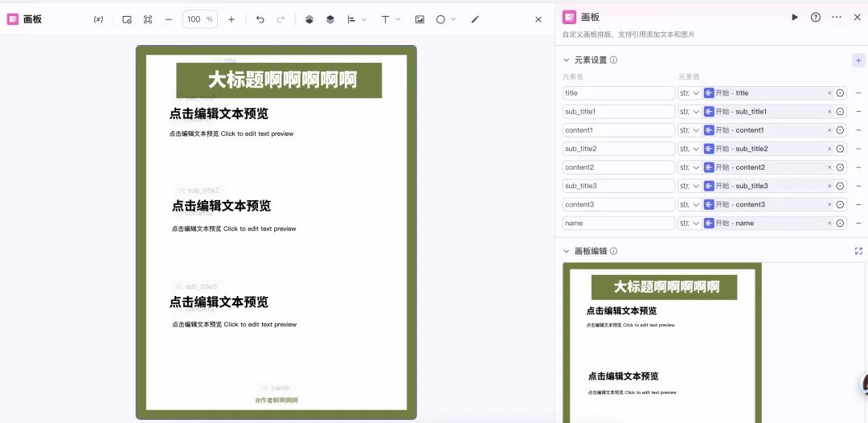Insert an image with the picture icon

click(x=420, y=19)
